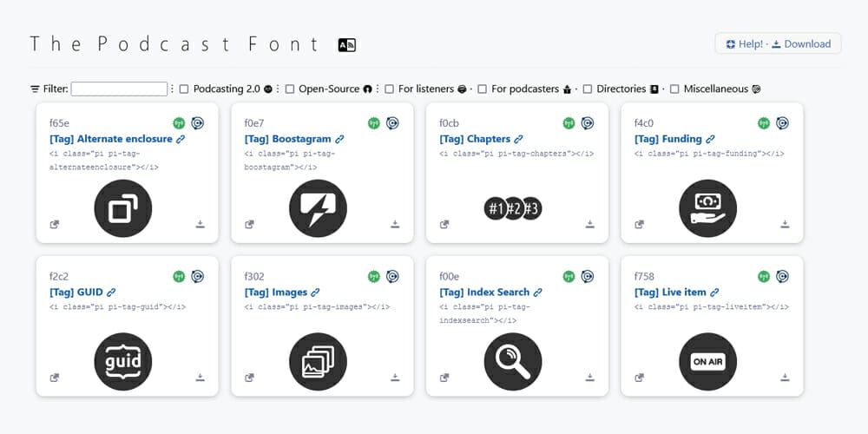Download the Live item icon
This screenshot has height=434, width=868.
785,377
